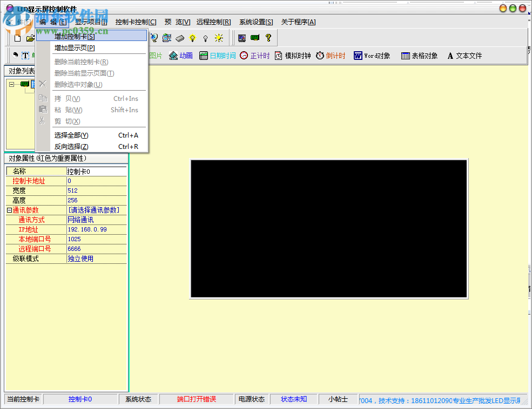Toggle the screen on via yellow bulb icon

[192, 37]
